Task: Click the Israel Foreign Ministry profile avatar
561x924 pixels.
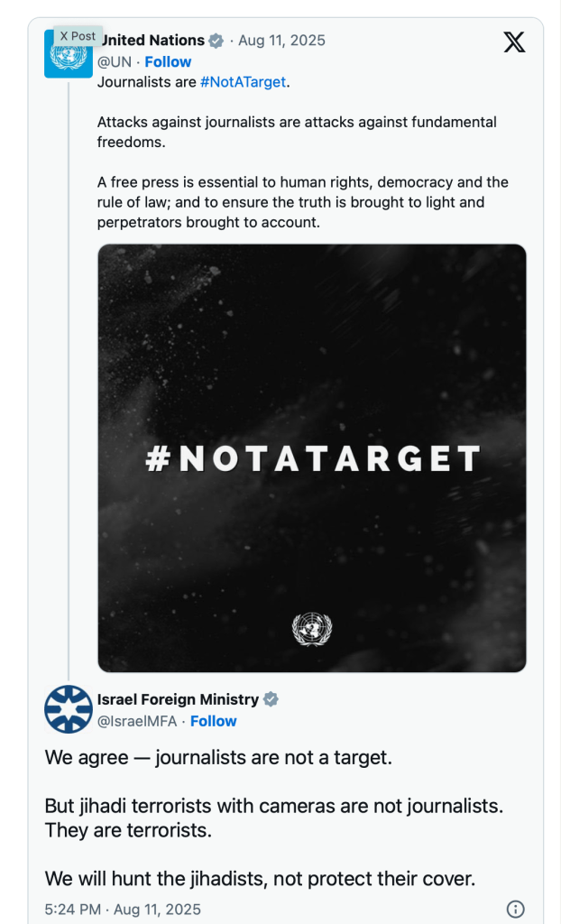Action: 69,709
